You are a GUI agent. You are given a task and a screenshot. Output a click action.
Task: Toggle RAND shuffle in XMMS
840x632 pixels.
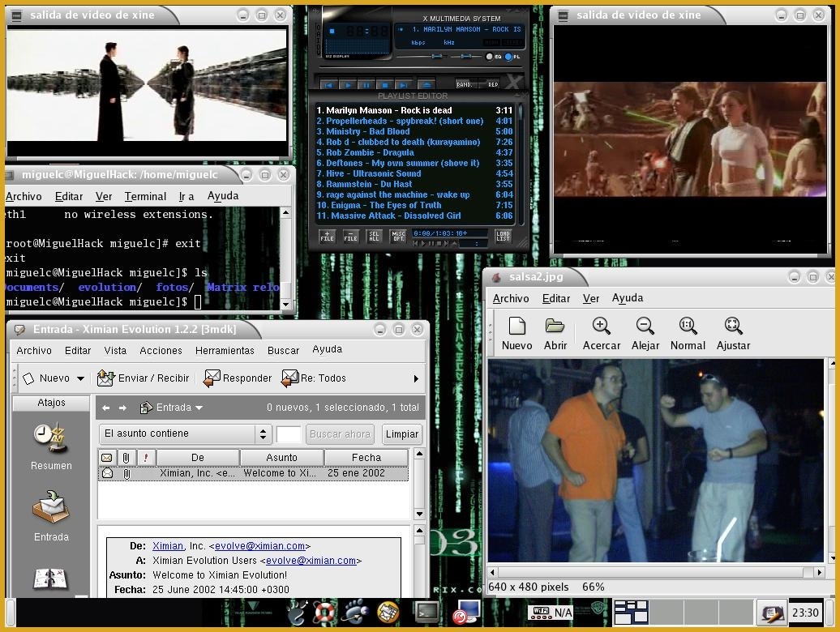tap(465, 84)
